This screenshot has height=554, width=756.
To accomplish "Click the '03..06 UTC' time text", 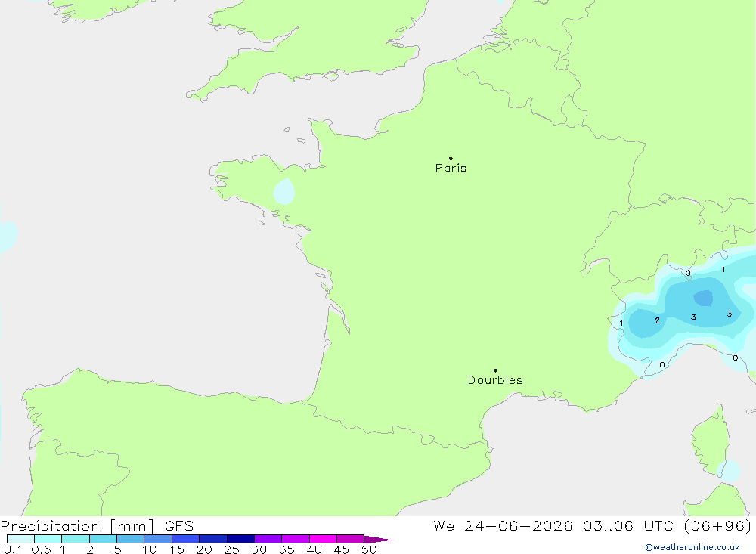I will click(627, 526).
